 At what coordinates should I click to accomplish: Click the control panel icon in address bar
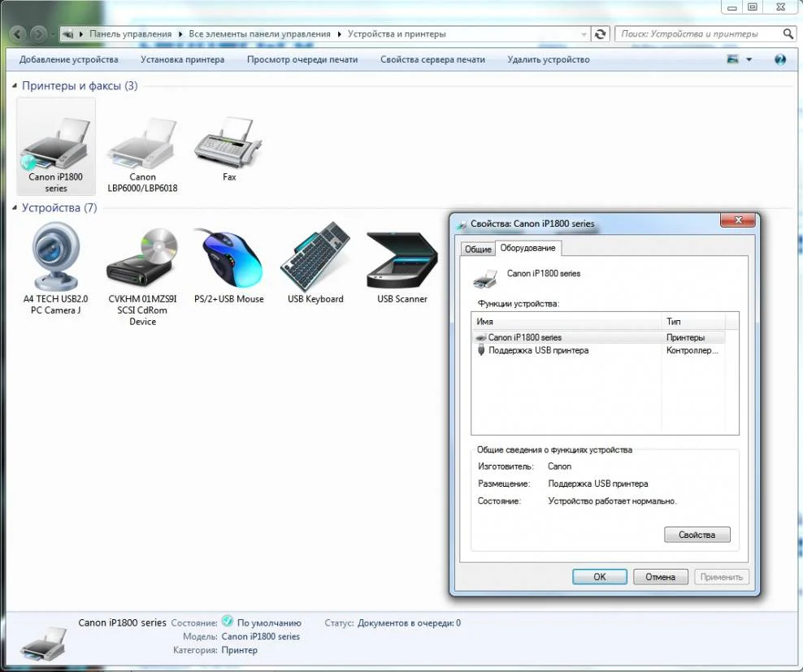pyautogui.click(x=67, y=34)
